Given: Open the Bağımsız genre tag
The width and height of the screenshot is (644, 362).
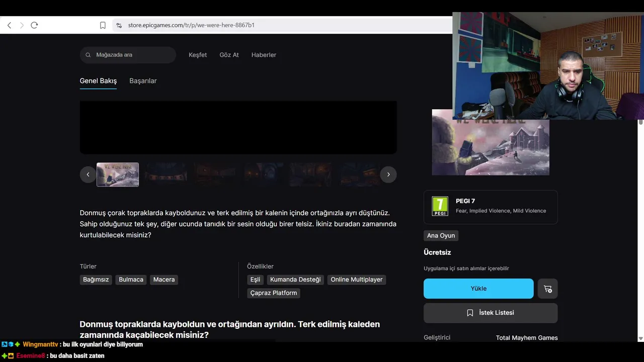Looking at the screenshot, I should point(96,280).
